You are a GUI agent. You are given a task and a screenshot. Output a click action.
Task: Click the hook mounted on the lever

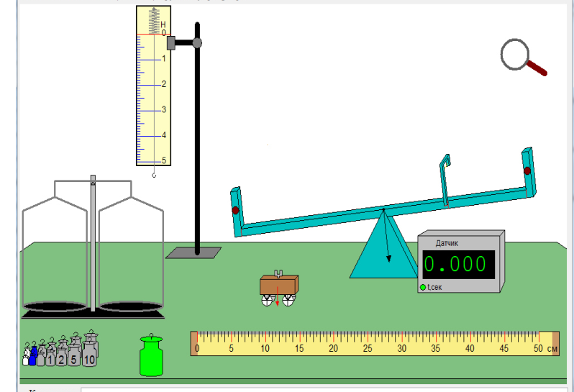[445, 180]
